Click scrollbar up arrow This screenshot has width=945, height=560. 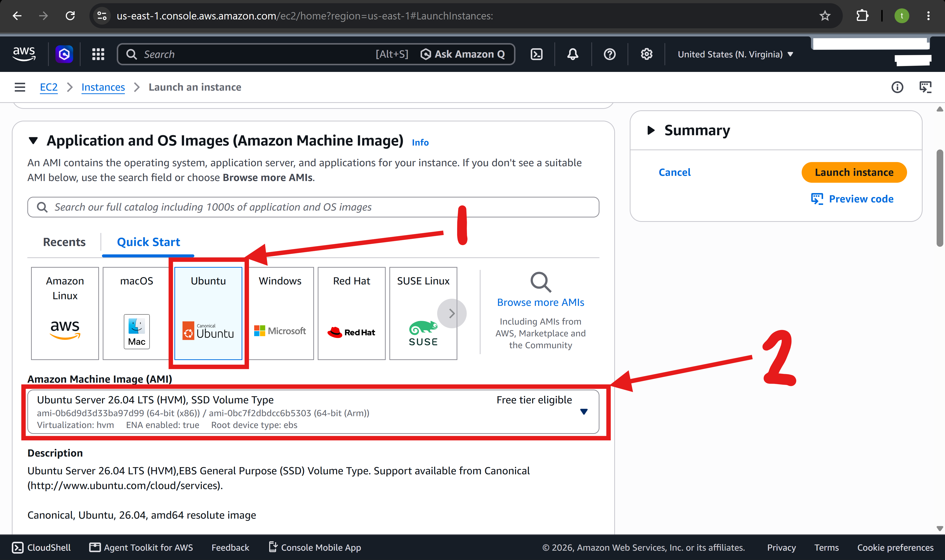pos(940,109)
